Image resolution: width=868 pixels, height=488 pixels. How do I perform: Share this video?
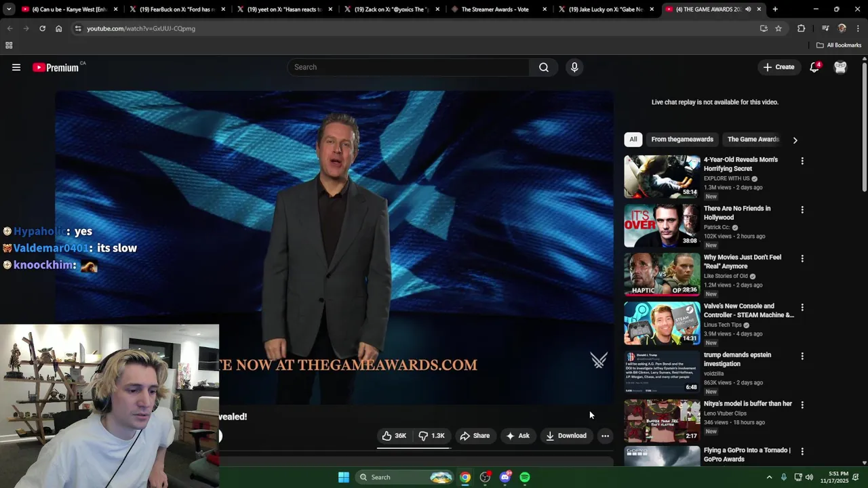point(475,436)
